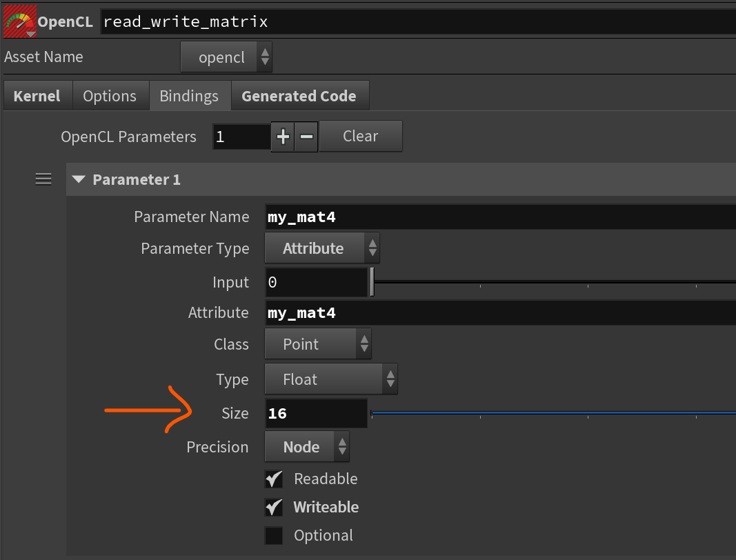This screenshot has height=560, width=736.
Task: Click the plus icon to add a parameter
Action: click(x=283, y=137)
